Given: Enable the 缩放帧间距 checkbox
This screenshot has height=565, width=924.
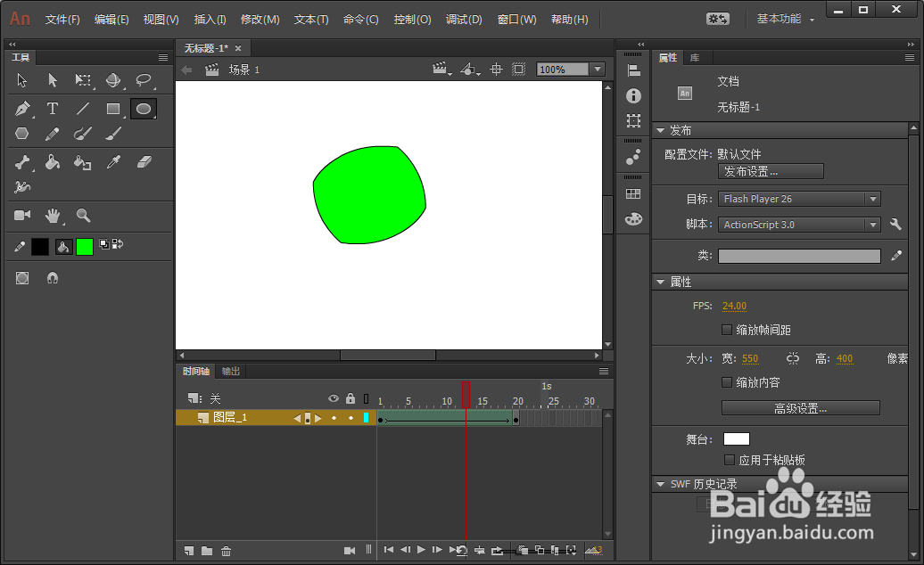Looking at the screenshot, I should 728,330.
